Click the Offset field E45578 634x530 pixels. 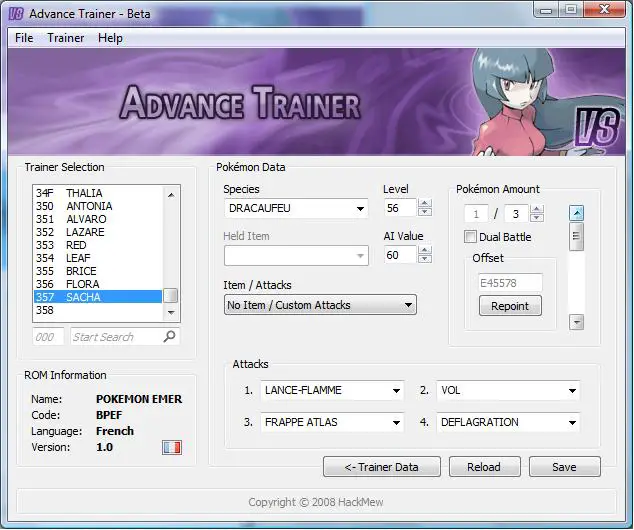click(x=510, y=283)
